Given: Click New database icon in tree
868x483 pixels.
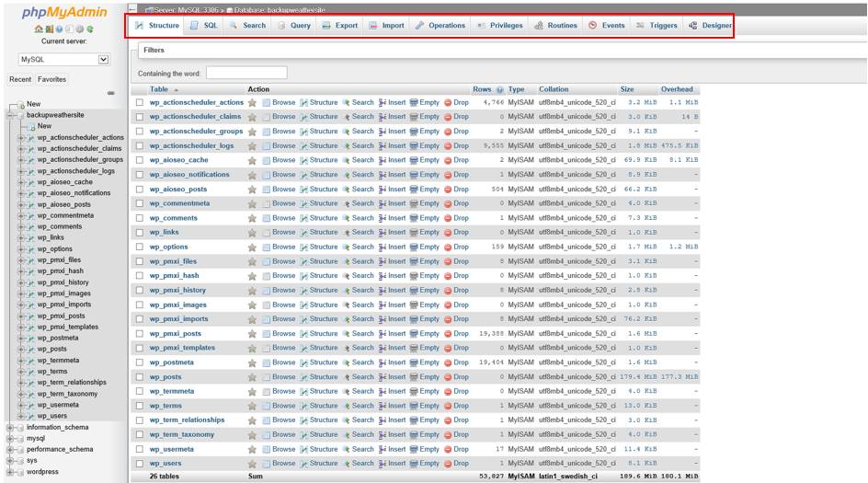Looking at the screenshot, I should [x=21, y=104].
